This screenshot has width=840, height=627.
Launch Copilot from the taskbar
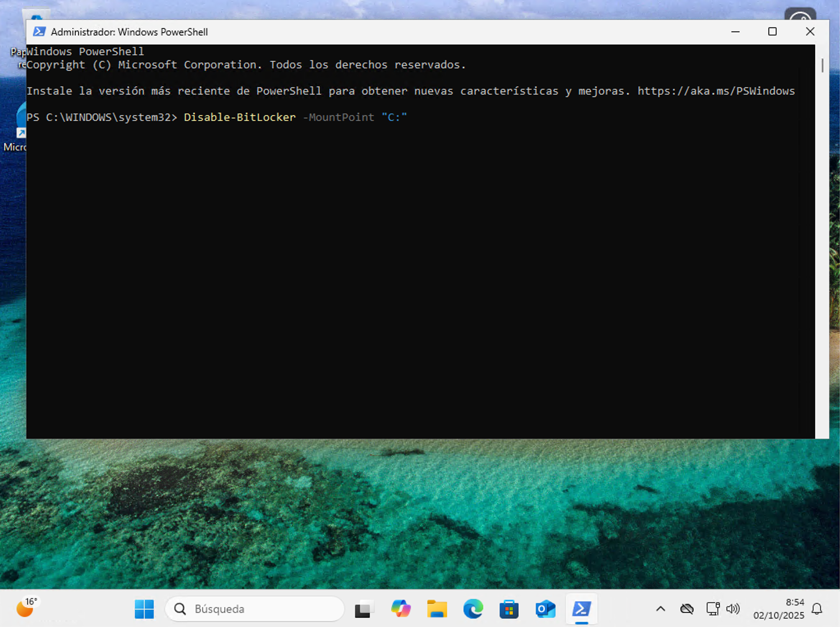click(x=401, y=609)
